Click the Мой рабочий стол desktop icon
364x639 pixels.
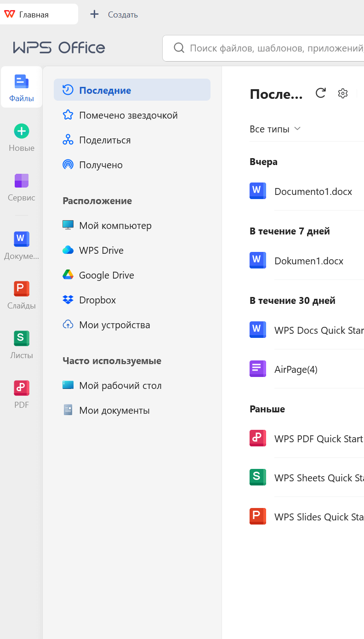[x=68, y=385]
